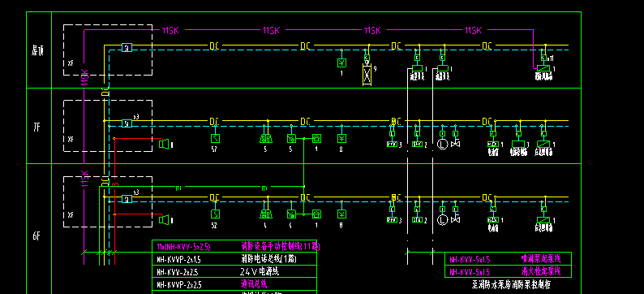
Task: Click the NH-KVVP-2x2.5 cable spec cell
Action: pyautogui.click(x=178, y=284)
